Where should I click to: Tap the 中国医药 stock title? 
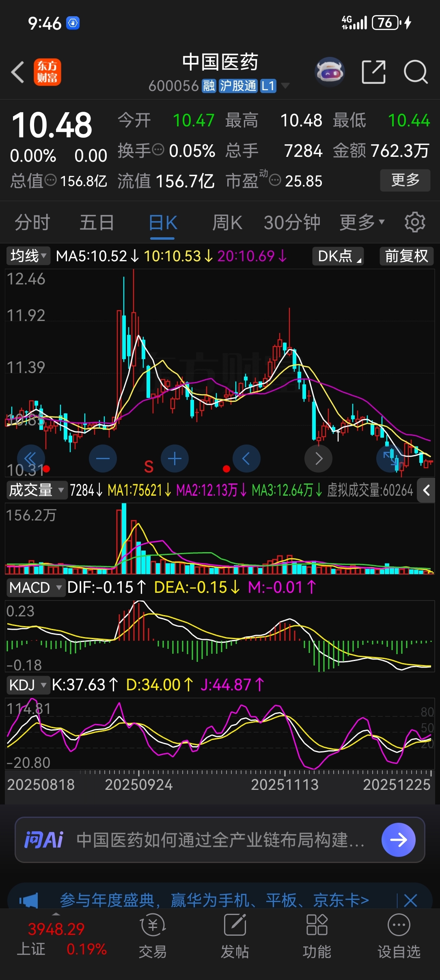click(220, 62)
